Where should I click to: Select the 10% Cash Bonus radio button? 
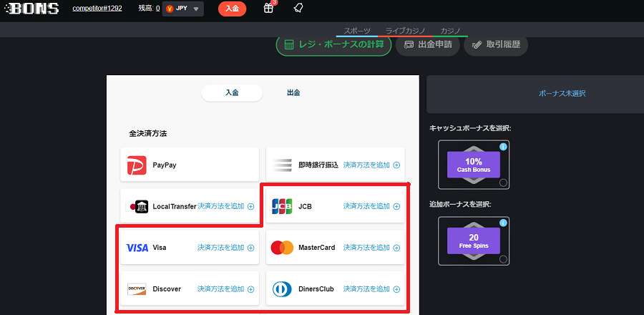(x=503, y=183)
